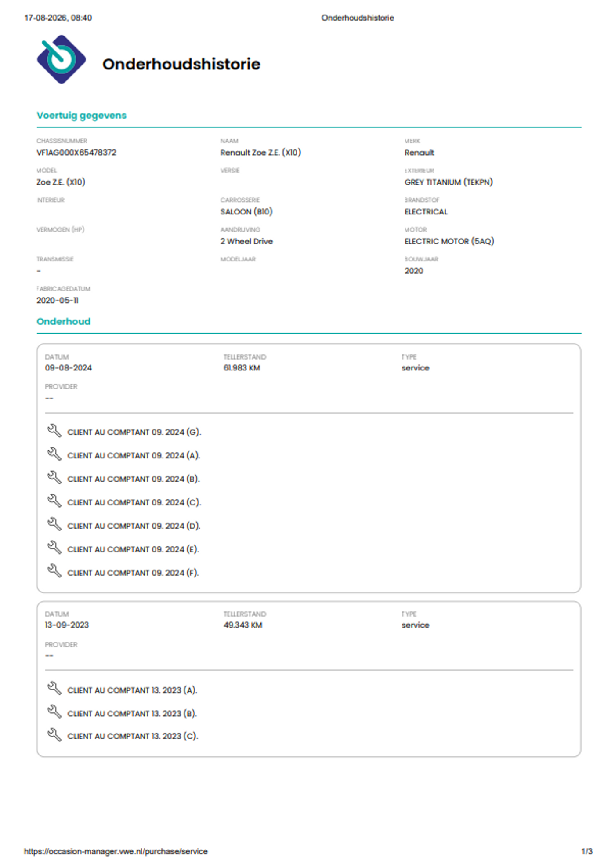Click the vehicle name Renault Zoe Z.E. (X10)
615x868 pixels.
pos(260,153)
